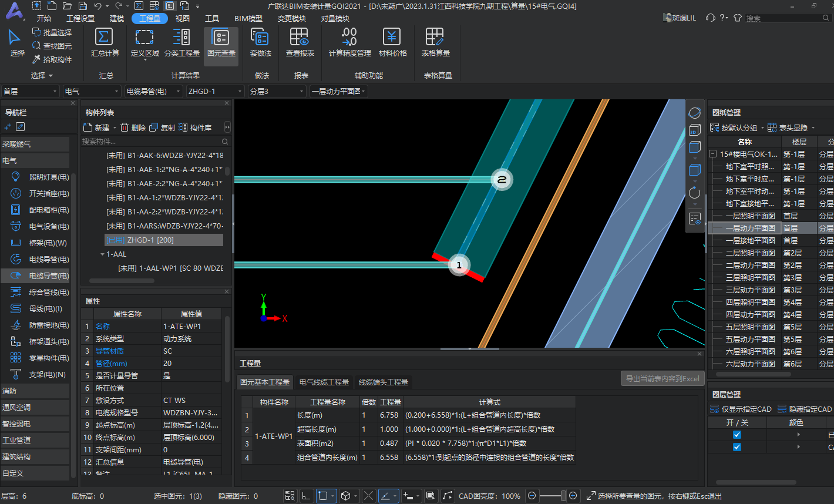Open 防雷接地(电) in navigation bar

pos(40,325)
